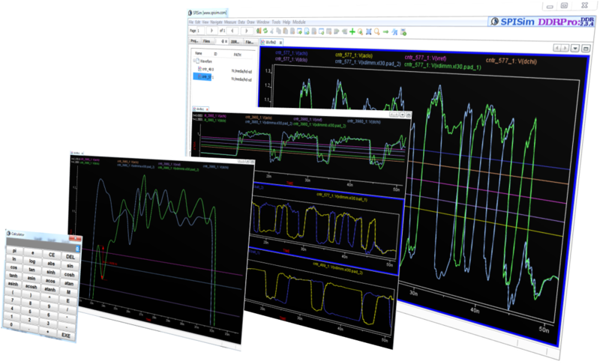Click the previous page arrow in toolbar
600x364 pixels.
pyautogui.click(x=231, y=31)
